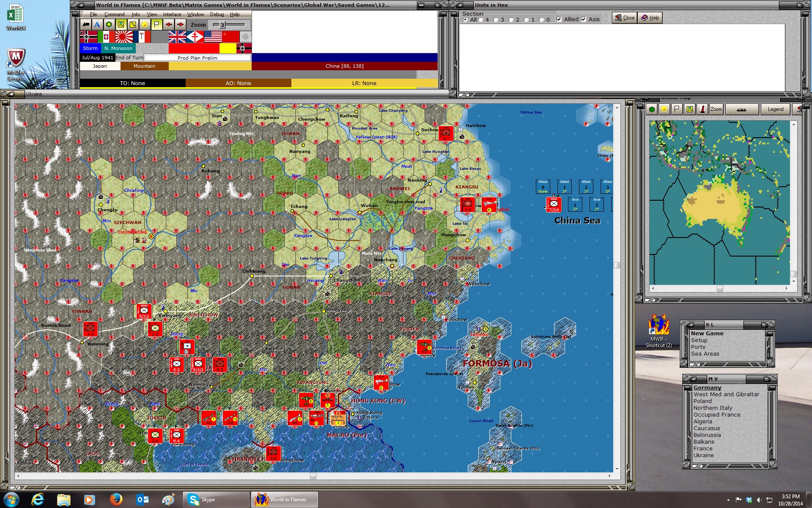Click the Storm weather color box

point(90,48)
